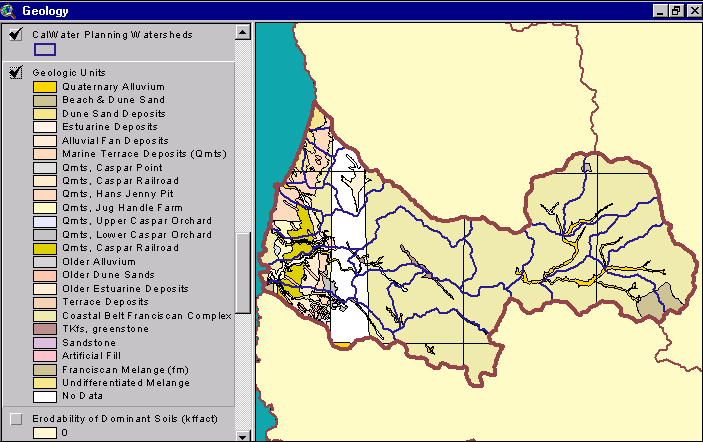Click Qmts, Jug Handle Farm swatch
The width and height of the screenshot is (703, 442).
pos(45,208)
